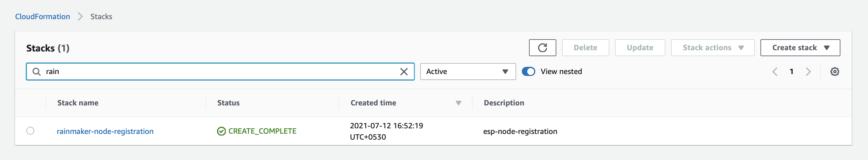Image resolution: width=868 pixels, height=160 pixels.
Task: Clear the search field with the X icon
Action: point(404,72)
